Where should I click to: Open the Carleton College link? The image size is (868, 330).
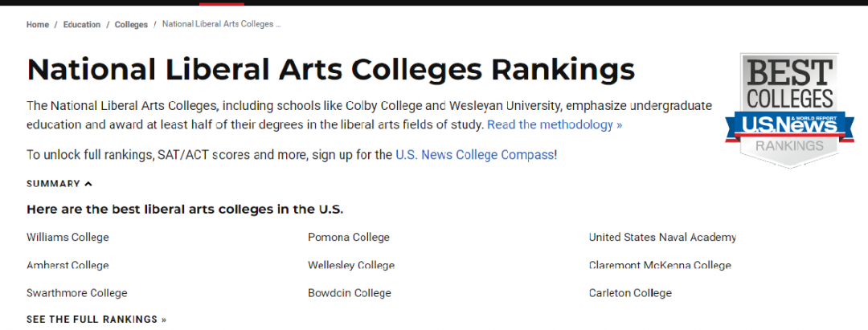(x=631, y=293)
